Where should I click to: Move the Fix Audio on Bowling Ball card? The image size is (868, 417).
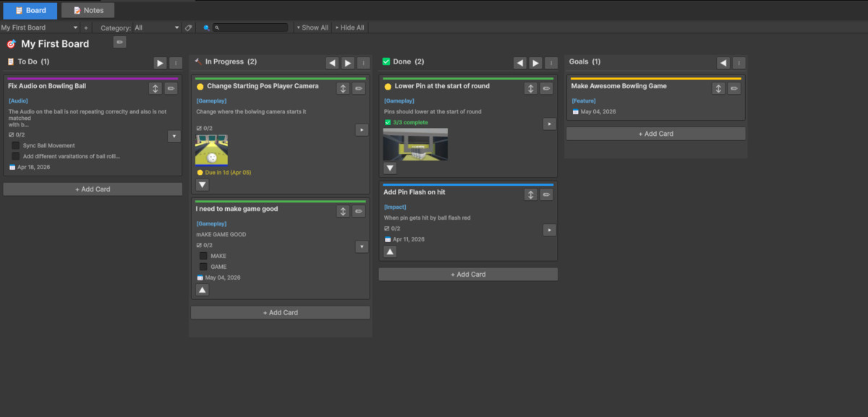[156, 88]
